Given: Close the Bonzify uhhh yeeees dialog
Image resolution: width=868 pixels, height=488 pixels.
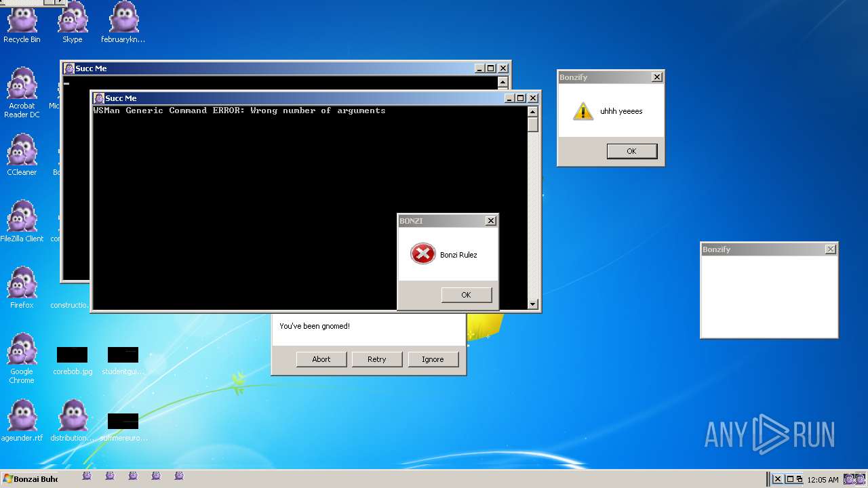Looking at the screenshot, I should coord(656,77).
